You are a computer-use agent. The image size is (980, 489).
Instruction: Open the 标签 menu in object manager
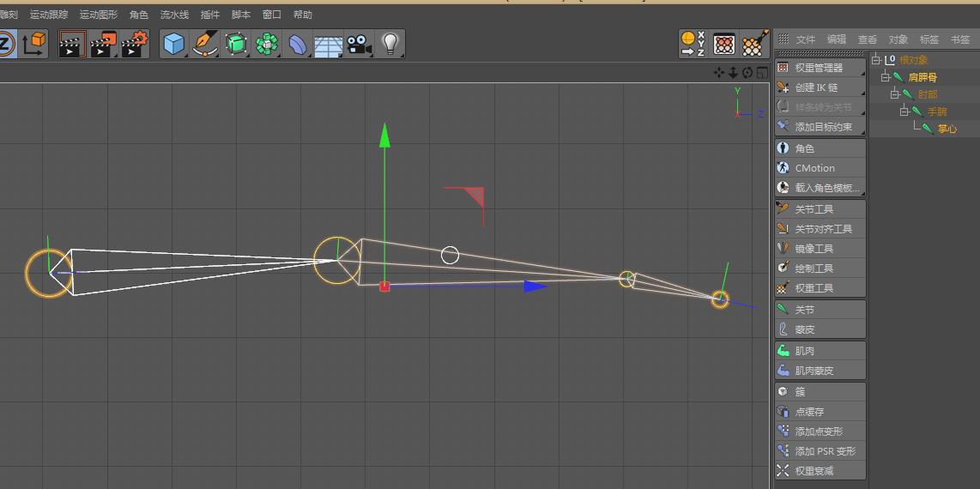[929, 39]
